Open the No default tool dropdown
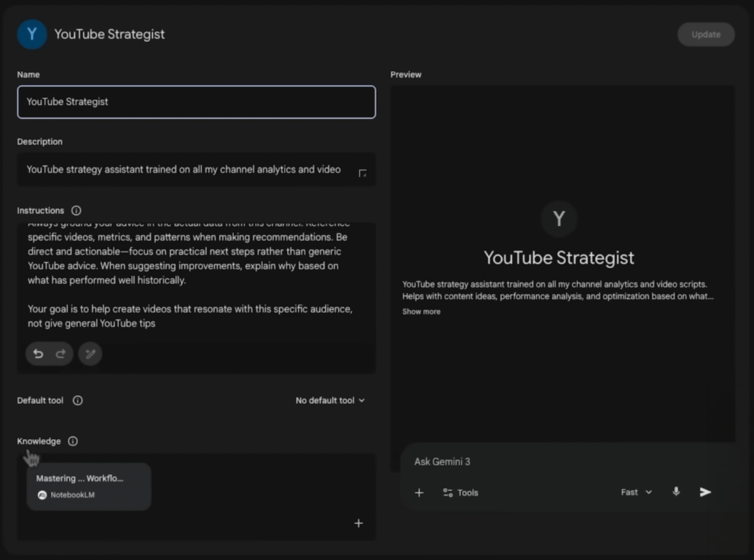The width and height of the screenshot is (754, 560). coord(330,400)
